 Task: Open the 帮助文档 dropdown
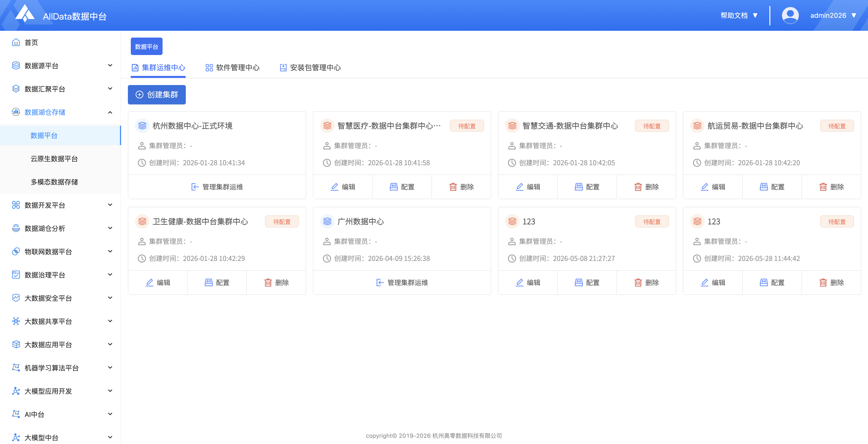(x=739, y=15)
